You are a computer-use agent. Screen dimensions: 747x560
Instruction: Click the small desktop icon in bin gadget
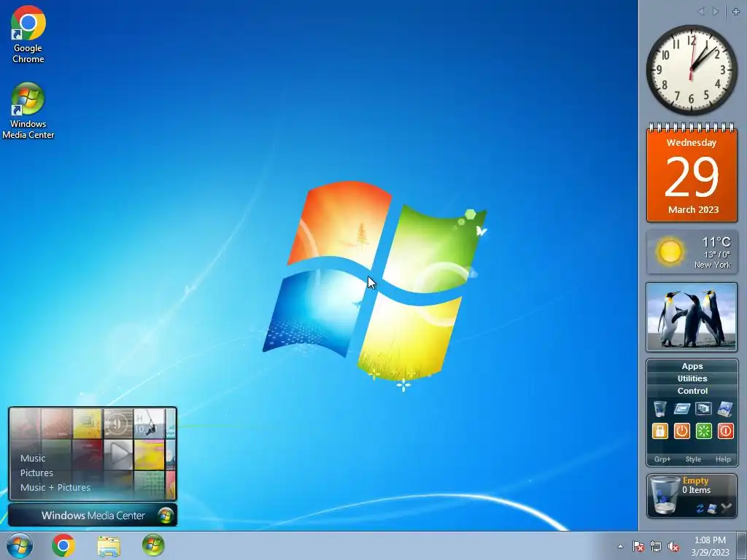pos(712,508)
